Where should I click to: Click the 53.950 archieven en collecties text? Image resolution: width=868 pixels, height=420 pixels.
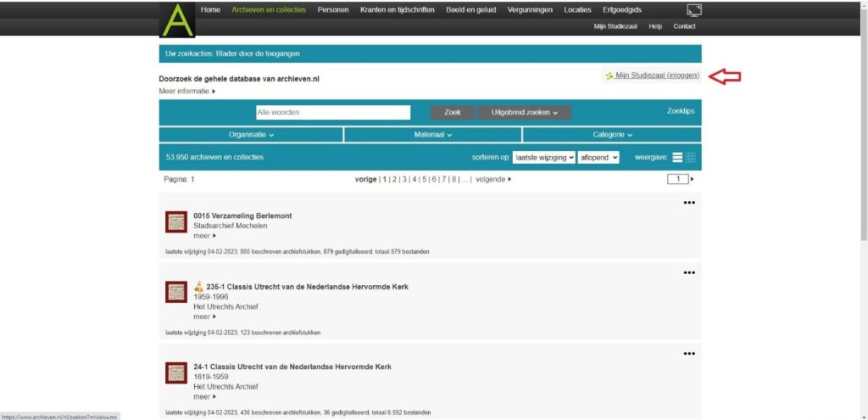click(x=214, y=157)
